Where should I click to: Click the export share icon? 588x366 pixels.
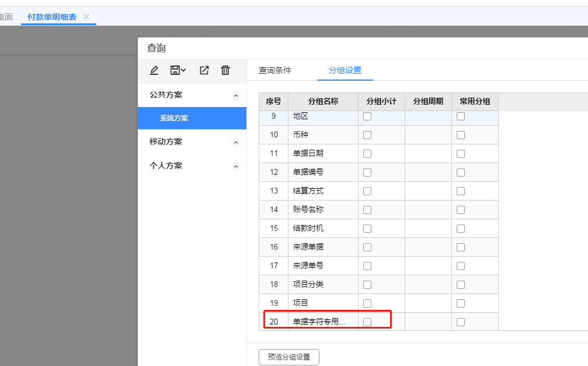(204, 70)
